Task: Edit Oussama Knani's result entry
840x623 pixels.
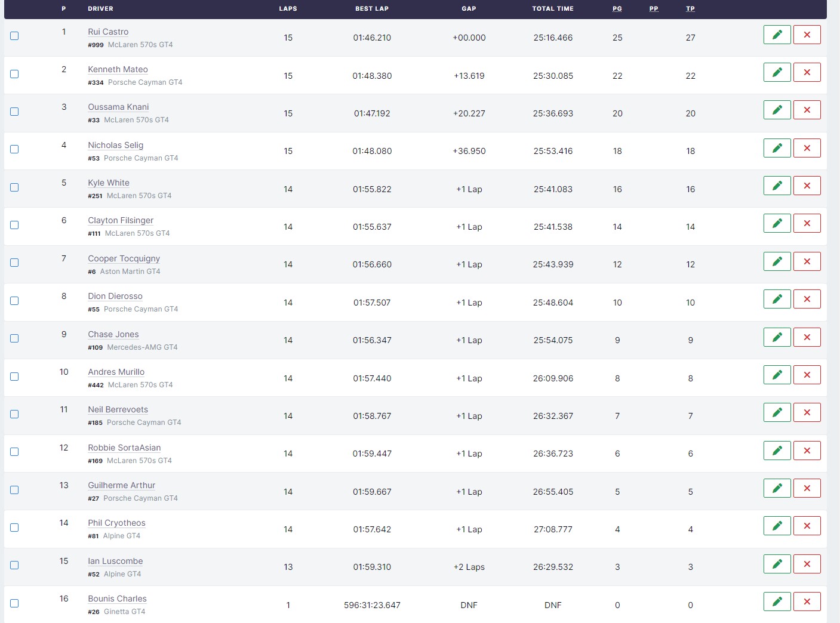Action: [x=777, y=110]
